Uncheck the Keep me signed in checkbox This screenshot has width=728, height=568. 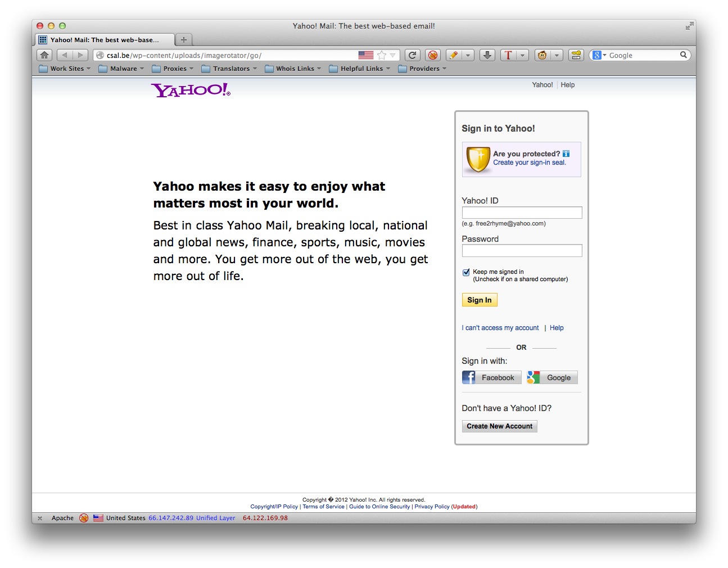click(x=466, y=272)
